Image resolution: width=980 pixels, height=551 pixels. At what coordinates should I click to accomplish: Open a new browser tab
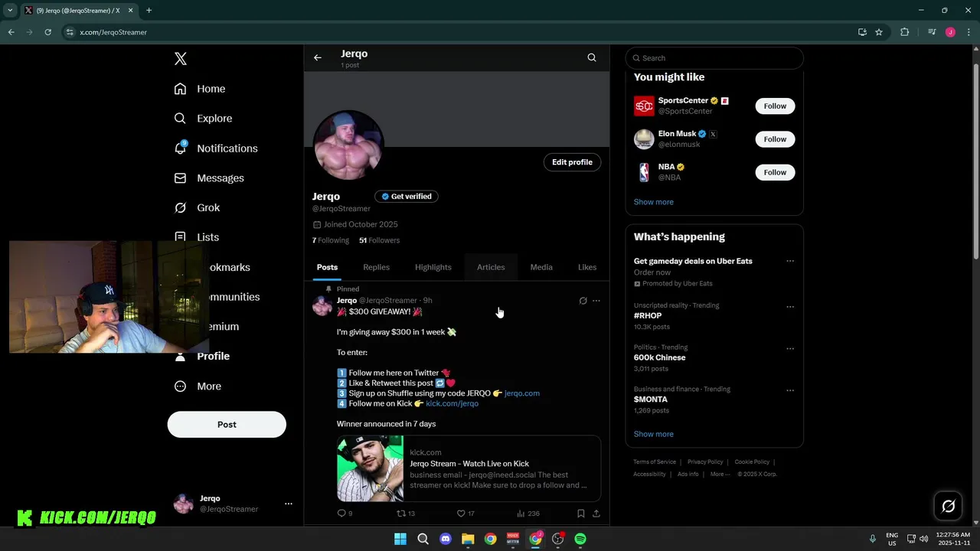149,11
